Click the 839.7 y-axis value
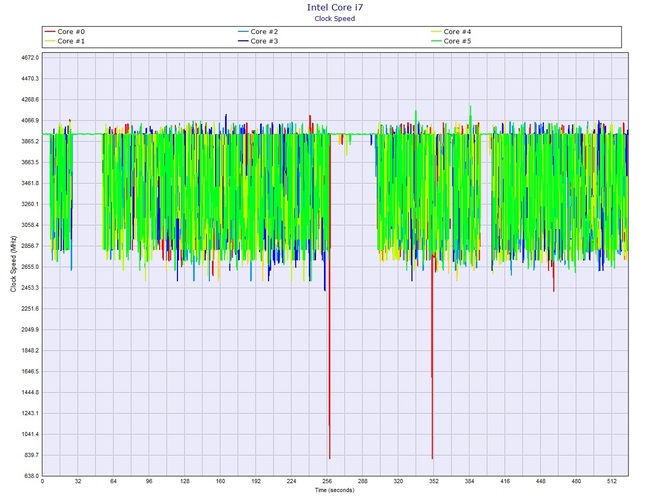Screen dimensions: 670x502 tap(32, 455)
